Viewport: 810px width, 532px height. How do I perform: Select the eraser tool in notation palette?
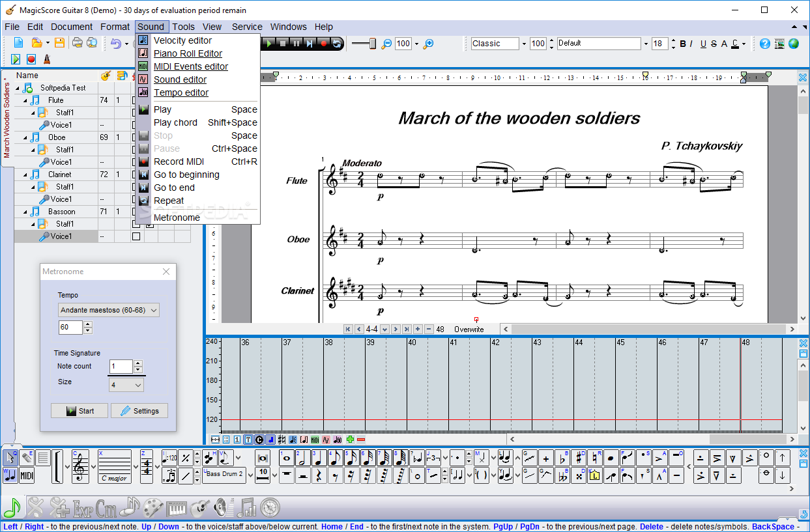pyautogui.click(x=27, y=458)
